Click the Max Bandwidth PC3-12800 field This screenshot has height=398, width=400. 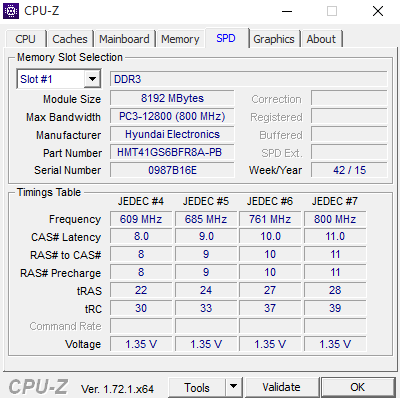click(172, 116)
